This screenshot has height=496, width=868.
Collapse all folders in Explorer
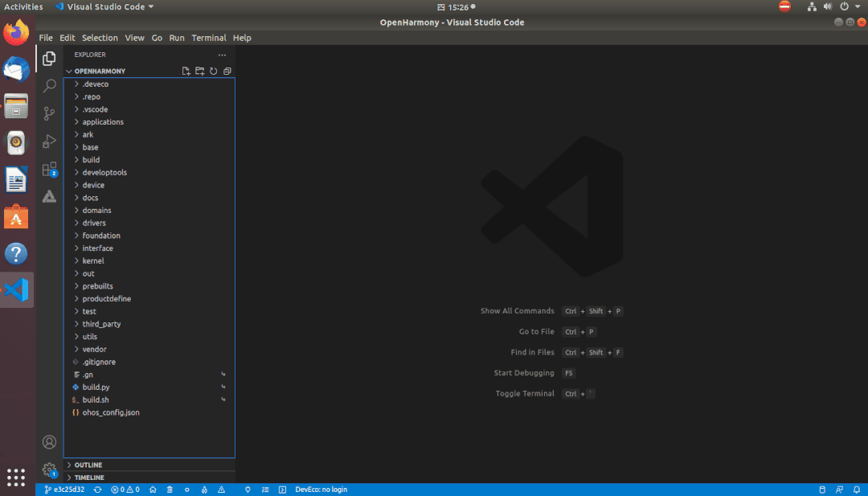click(x=227, y=72)
